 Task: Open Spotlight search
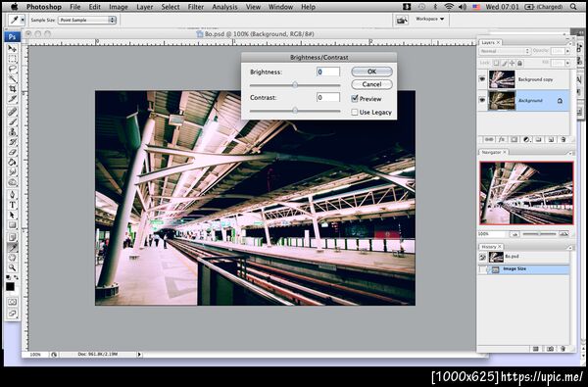[573, 7]
